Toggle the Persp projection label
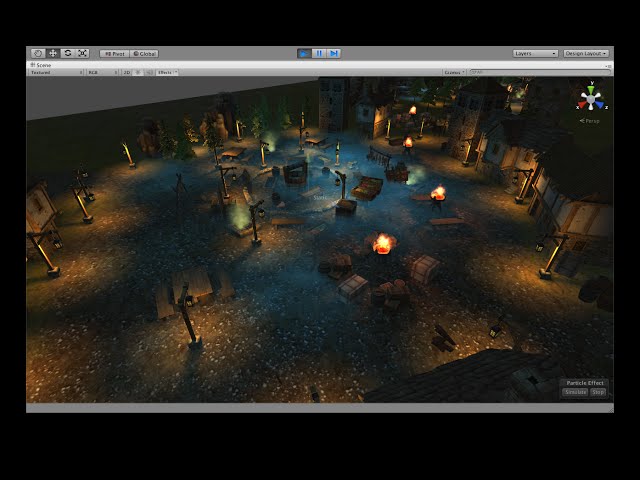This screenshot has height=480, width=640. pyautogui.click(x=589, y=121)
